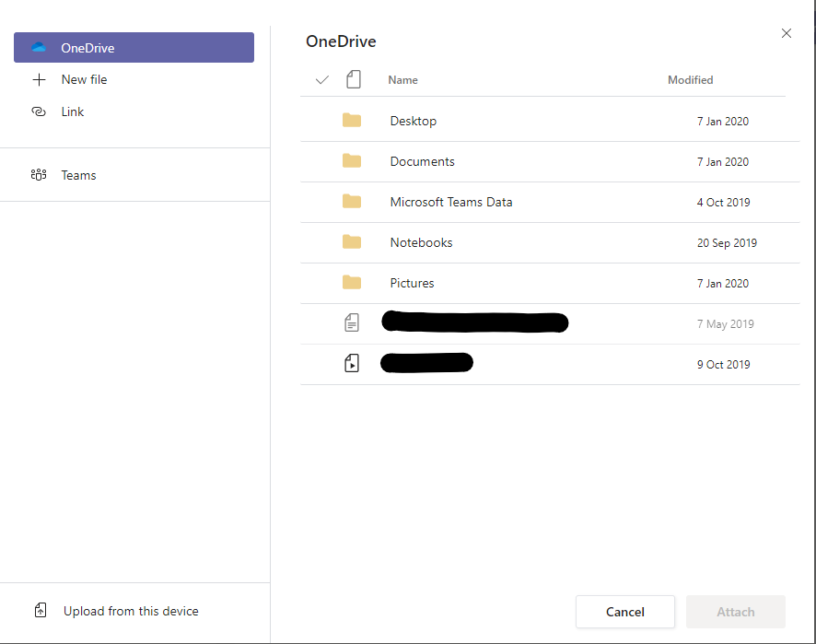Select the redacted document file row
The height and width of the screenshot is (644, 816).
click(474, 322)
